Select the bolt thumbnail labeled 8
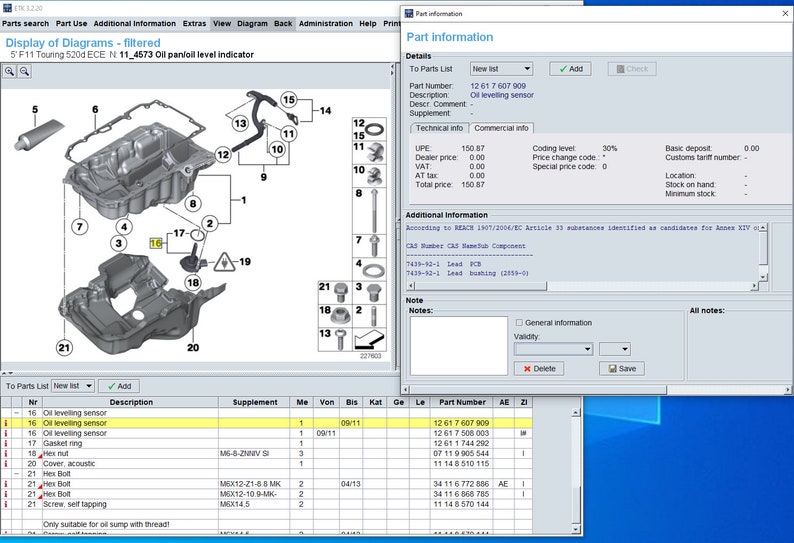 pos(369,211)
